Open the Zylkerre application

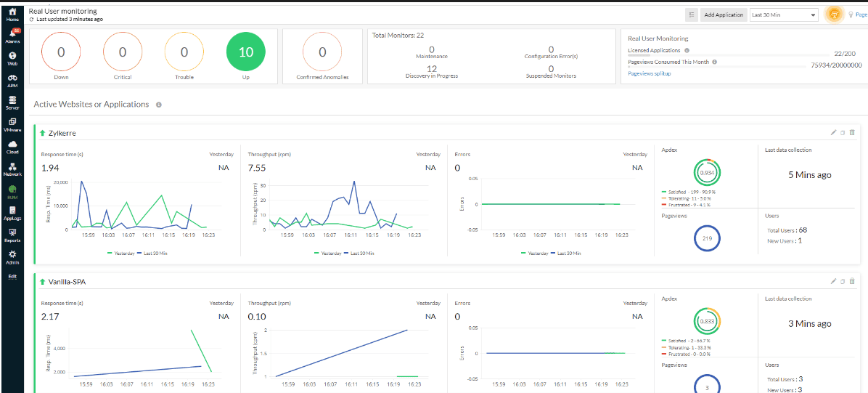(62, 133)
